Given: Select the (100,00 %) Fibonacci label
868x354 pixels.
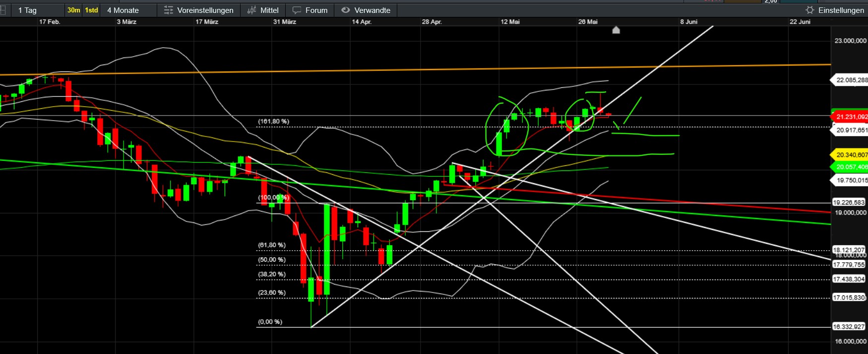Looking at the screenshot, I should point(273,198).
